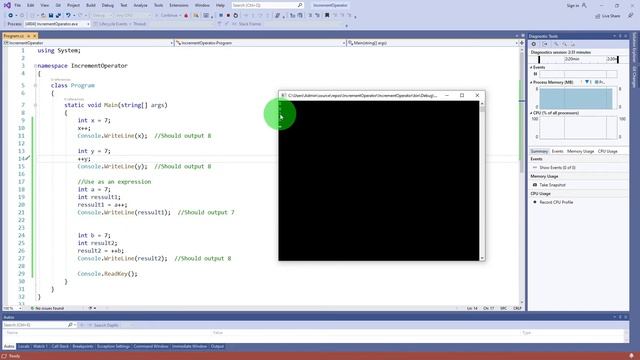Open the Build menu

coord(91,5)
